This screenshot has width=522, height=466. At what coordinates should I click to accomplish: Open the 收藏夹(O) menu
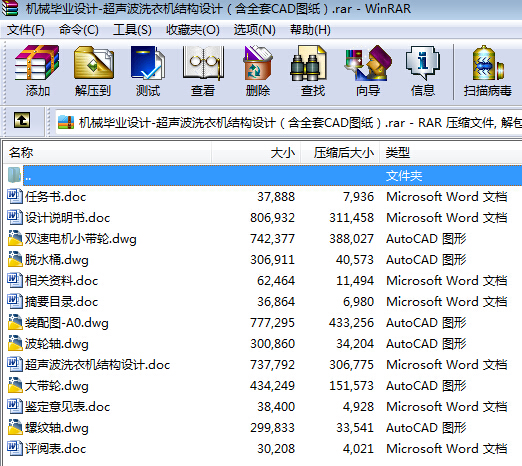click(193, 30)
